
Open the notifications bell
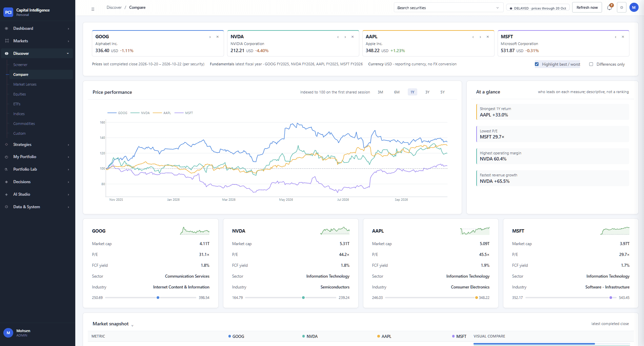click(x=609, y=7)
